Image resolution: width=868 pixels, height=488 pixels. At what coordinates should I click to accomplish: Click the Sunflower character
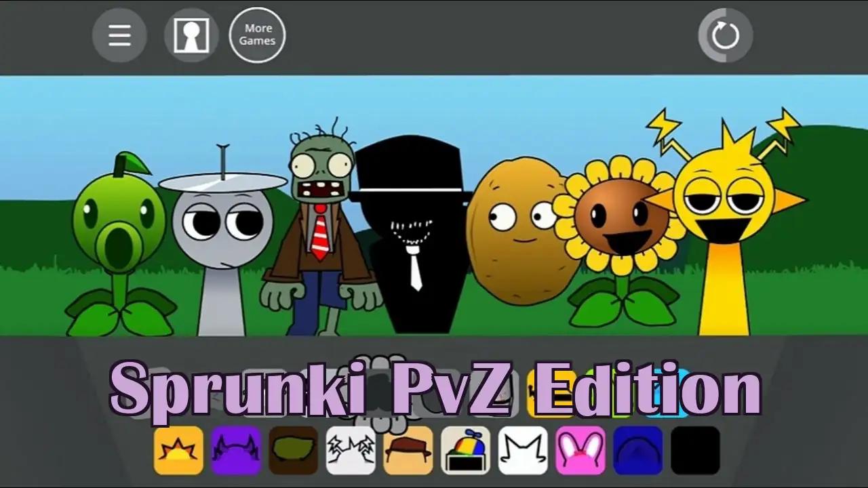click(620, 242)
